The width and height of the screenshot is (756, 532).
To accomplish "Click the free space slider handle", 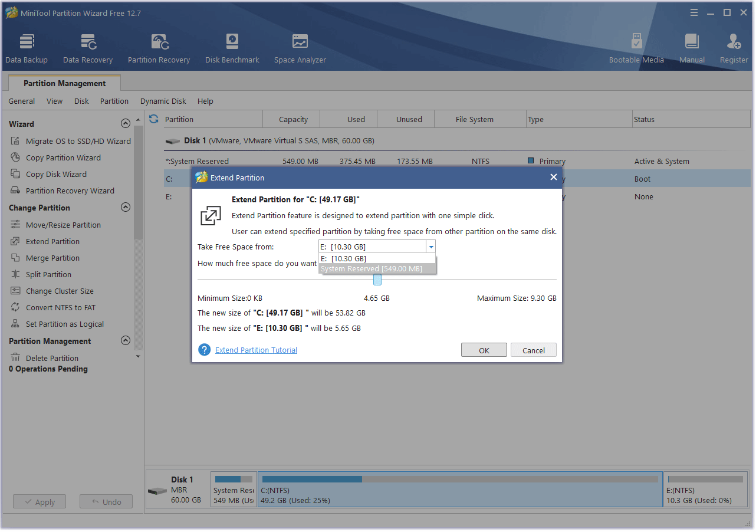I will click(x=377, y=280).
